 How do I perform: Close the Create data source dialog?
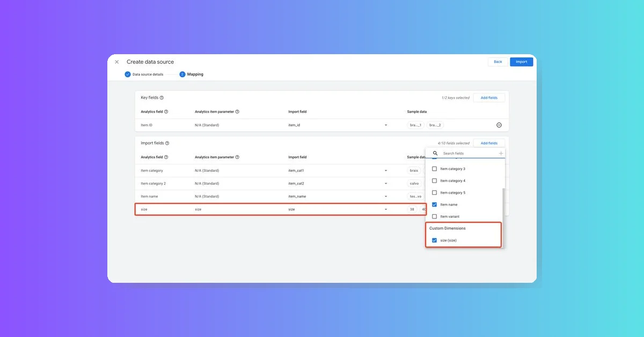117,62
